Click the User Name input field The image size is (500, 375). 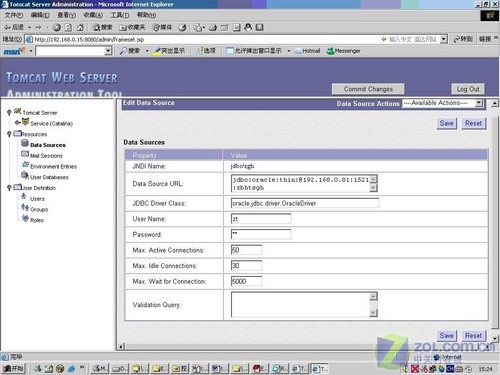pyautogui.click(x=261, y=219)
